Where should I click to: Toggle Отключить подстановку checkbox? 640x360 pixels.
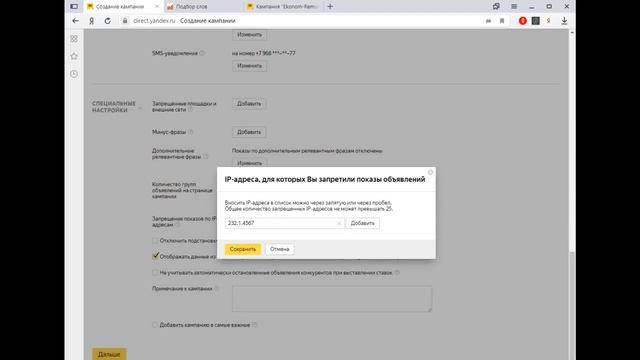coord(155,241)
